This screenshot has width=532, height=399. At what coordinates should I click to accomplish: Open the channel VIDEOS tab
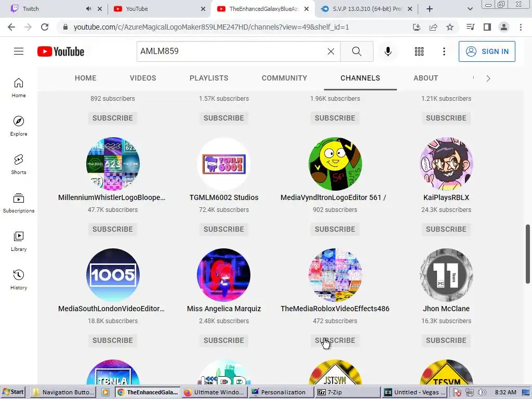coord(143,78)
